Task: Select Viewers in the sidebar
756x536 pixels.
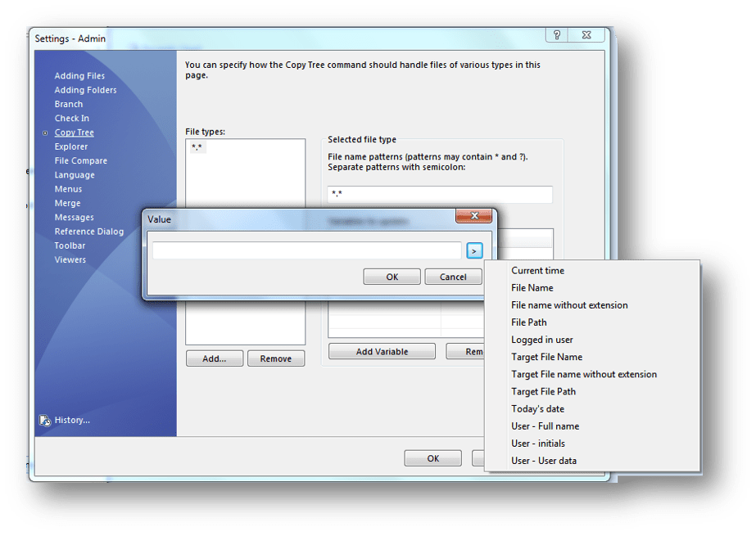Action: (70, 259)
